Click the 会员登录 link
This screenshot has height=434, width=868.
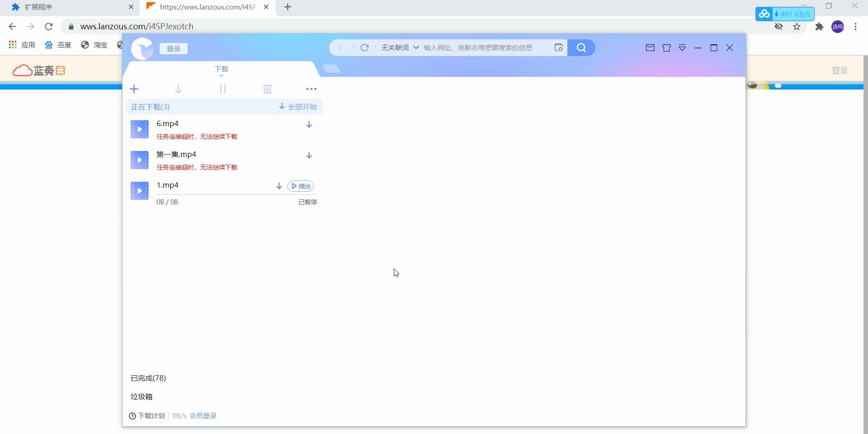click(203, 416)
